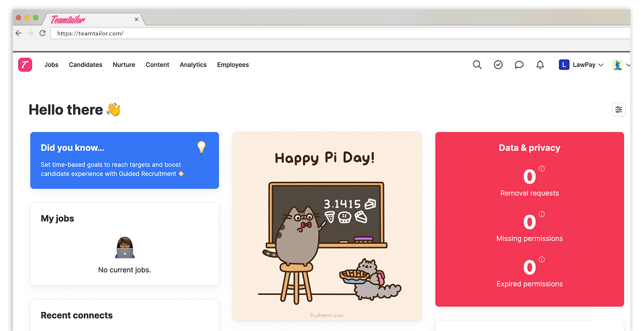The width and height of the screenshot is (644, 331).
Task: Open the chat bubble messages icon
Action: (x=519, y=65)
